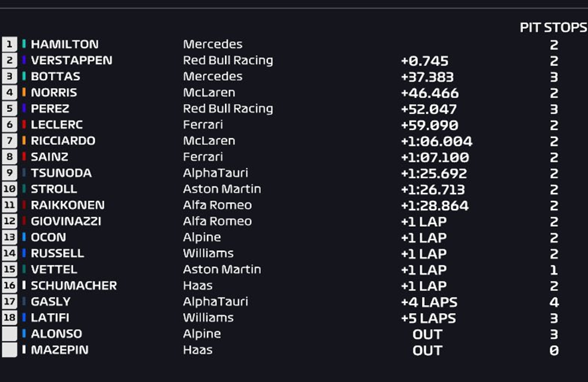Click the position 14 badge beside Russell
Image resolution: width=588 pixels, height=382 pixels.
point(9,253)
